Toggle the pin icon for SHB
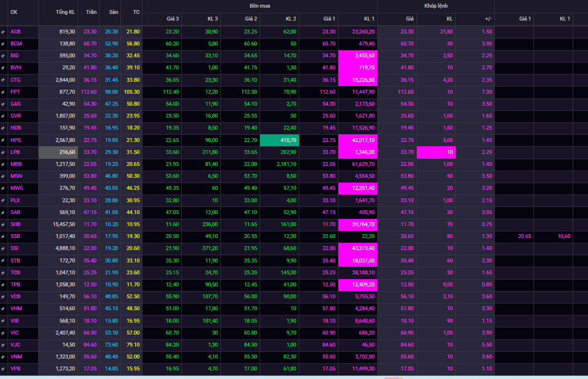Image resolution: width=588 pixels, height=379 pixels. pyautogui.click(x=3, y=225)
